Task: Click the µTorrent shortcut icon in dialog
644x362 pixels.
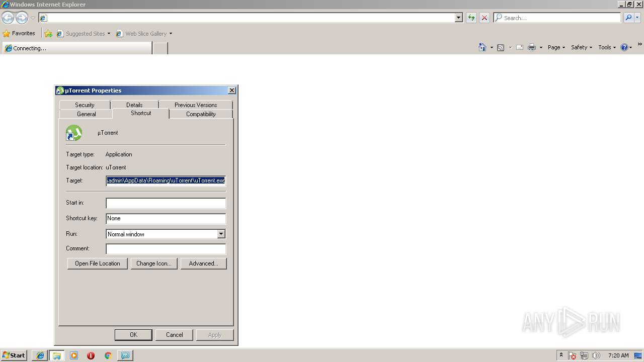Action: [74, 133]
